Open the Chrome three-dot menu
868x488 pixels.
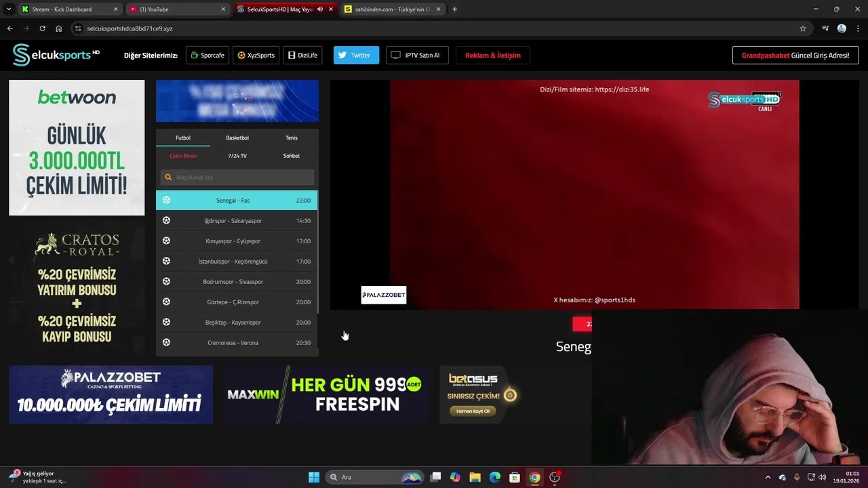click(x=858, y=28)
